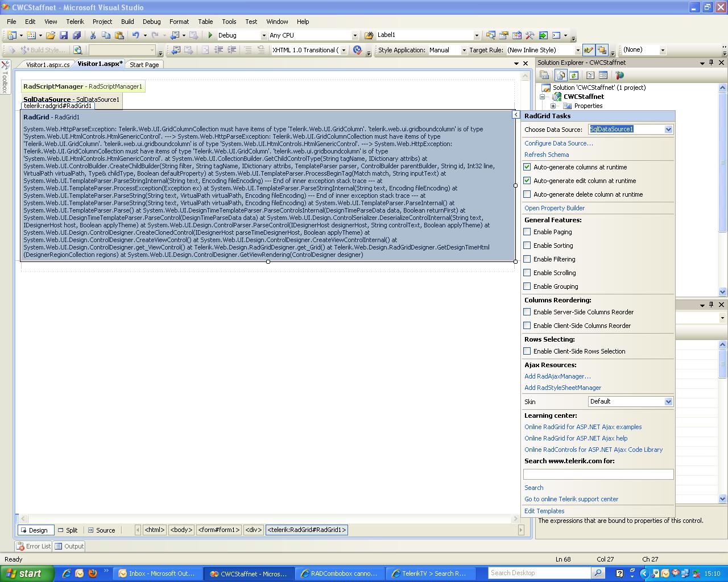Open the Command Window toolbar icon
Image resolution: width=728 pixels, height=582 pixels.
(x=556, y=35)
